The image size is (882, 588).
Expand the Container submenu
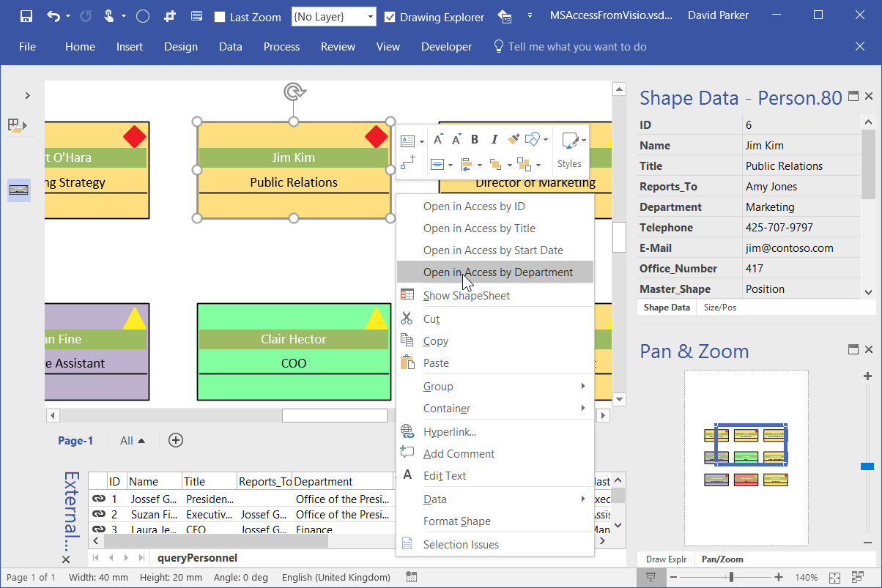[x=494, y=409]
